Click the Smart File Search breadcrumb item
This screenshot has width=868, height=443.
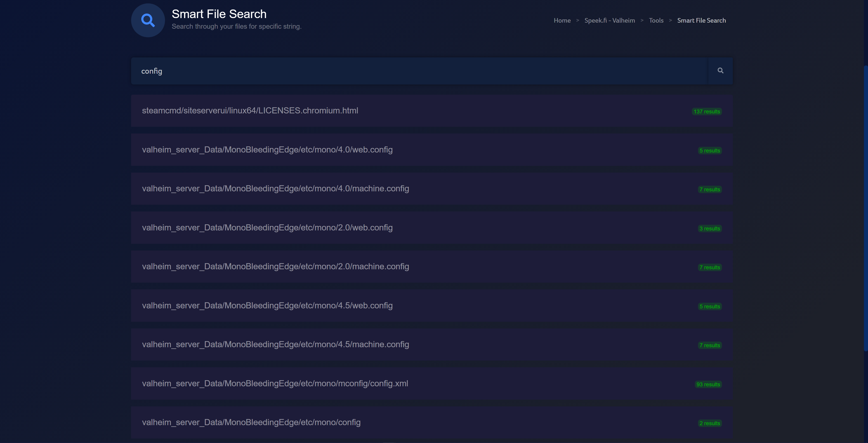[702, 21]
